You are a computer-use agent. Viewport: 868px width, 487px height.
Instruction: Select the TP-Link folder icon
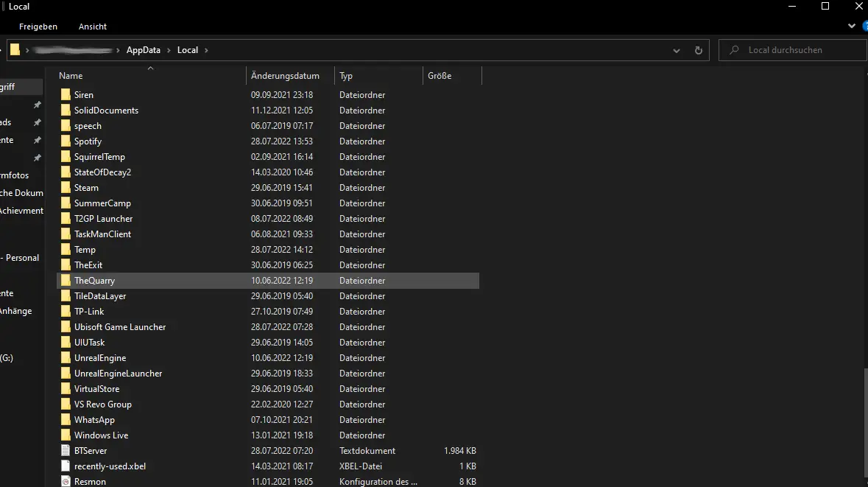click(66, 312)
